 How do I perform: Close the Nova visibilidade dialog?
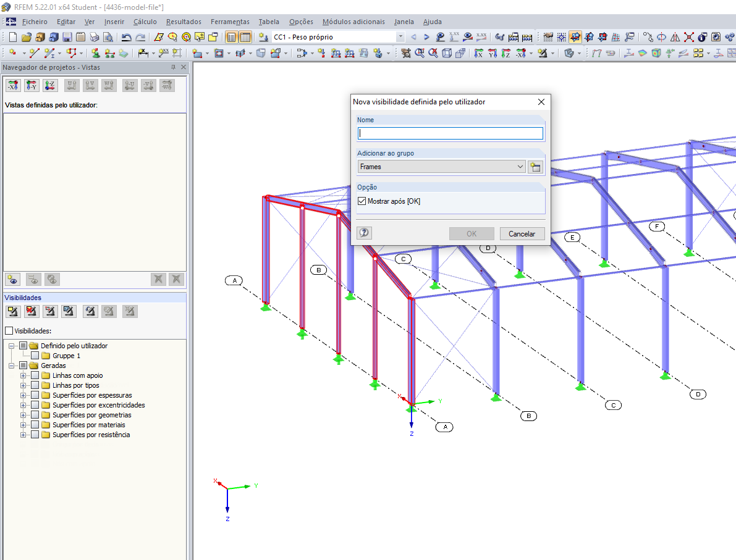tap(541, 102)
